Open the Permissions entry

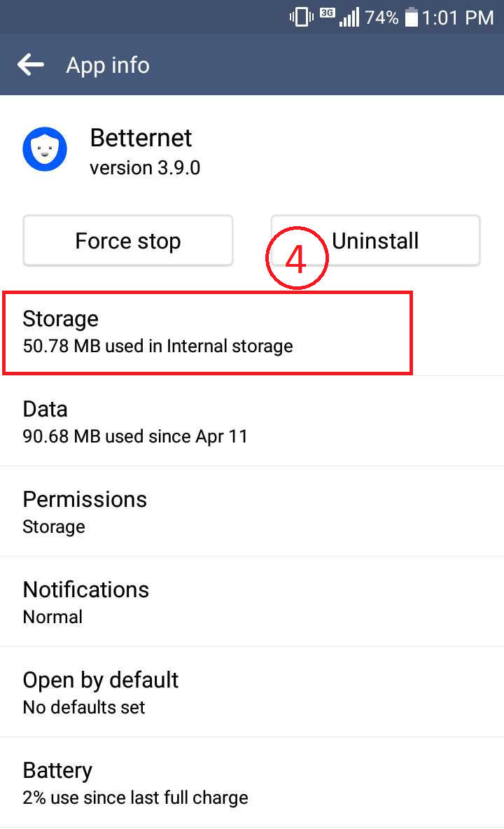pos(252,512)
